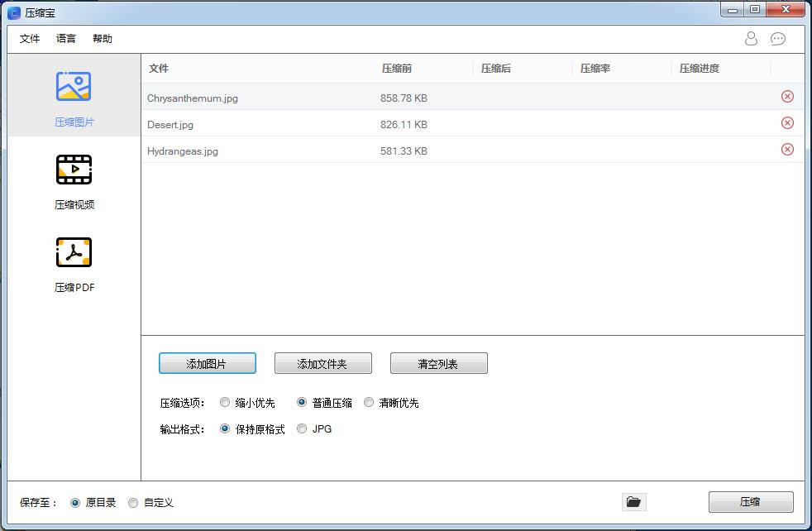Remove Hydrangeas.jpg from the list
812x531 pixels.
pos(787,149)
